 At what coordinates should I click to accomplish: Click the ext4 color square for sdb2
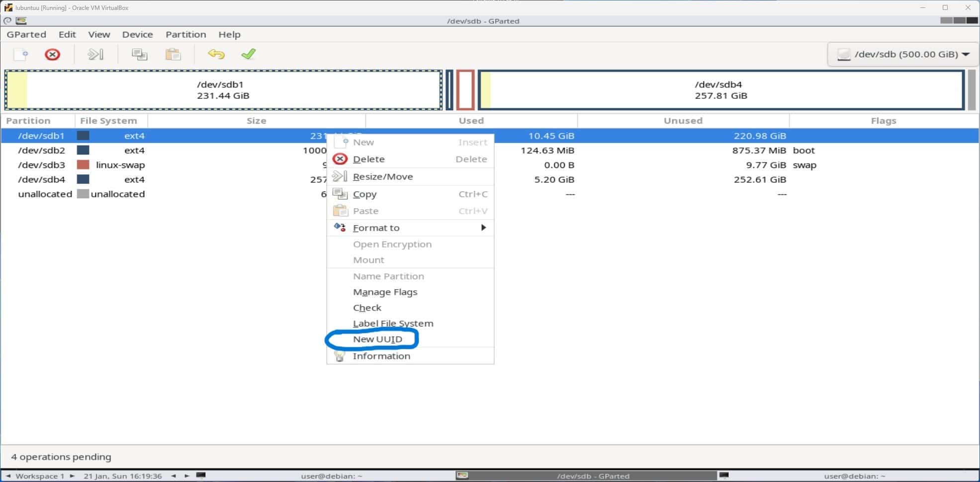pos(83,150)
